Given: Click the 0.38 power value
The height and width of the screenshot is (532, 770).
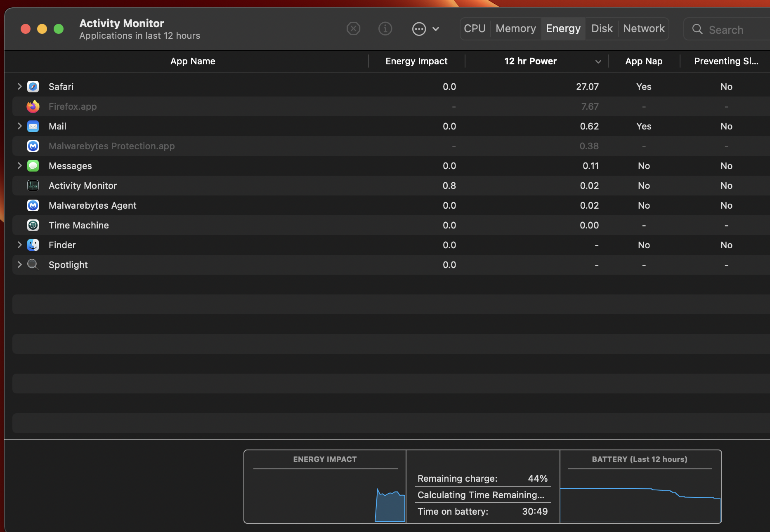Looking at the screenshot, I should (589, 146).
